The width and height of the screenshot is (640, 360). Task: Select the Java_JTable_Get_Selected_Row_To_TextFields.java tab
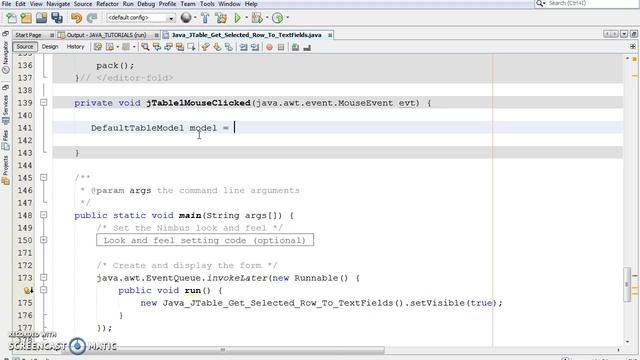(x=246, y=35)
